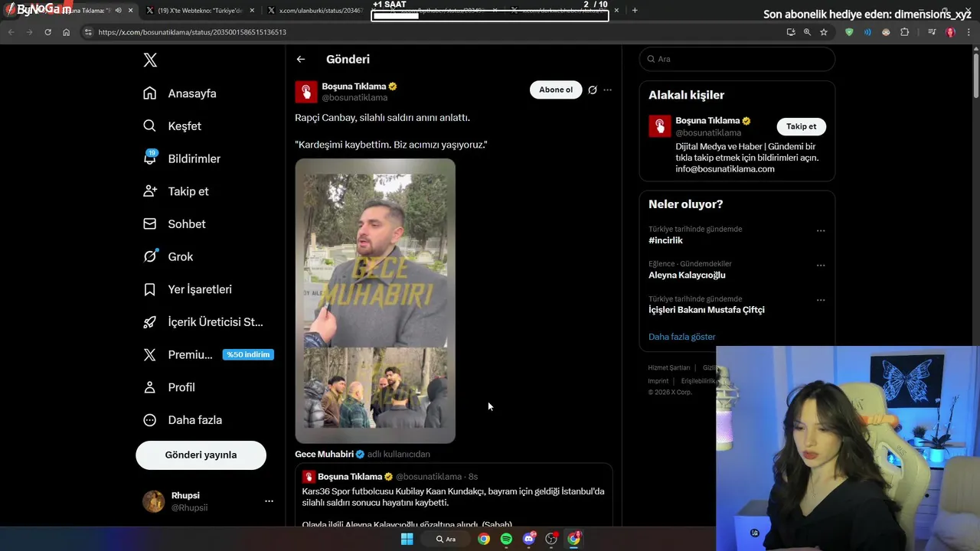The width and height of the screenshot is (980, 551).
Task: Open Anasayfa home page
Action: click(x=180, y=93)
